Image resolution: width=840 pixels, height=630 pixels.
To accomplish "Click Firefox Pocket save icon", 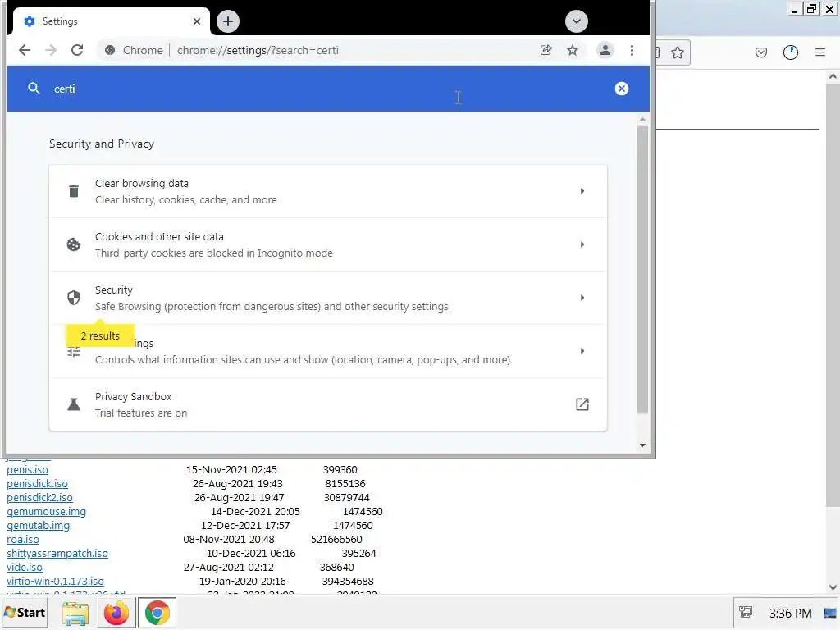I will [761, 52].
